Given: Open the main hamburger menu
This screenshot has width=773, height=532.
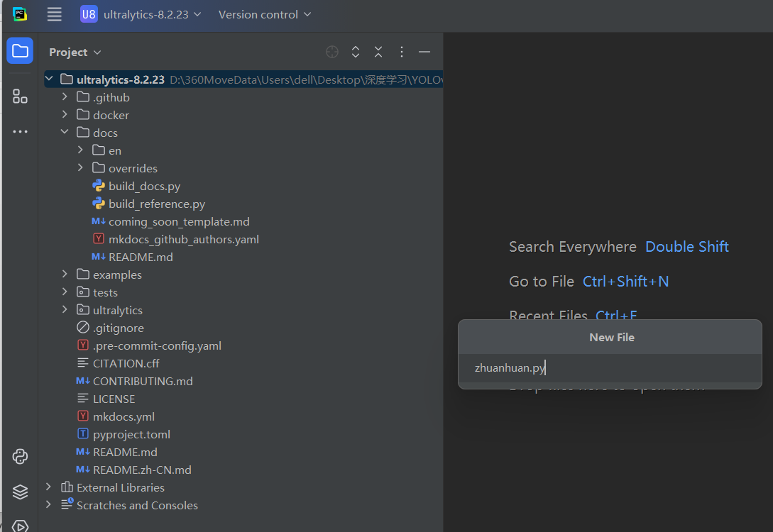Looking at the screenshot, I should click(54, 14).
